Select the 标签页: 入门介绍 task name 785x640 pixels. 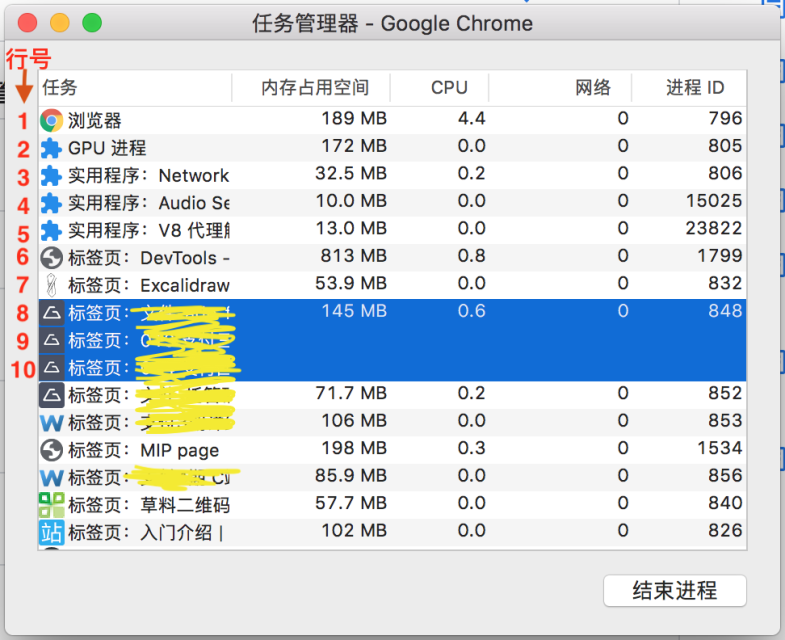(x=146, y=532)
